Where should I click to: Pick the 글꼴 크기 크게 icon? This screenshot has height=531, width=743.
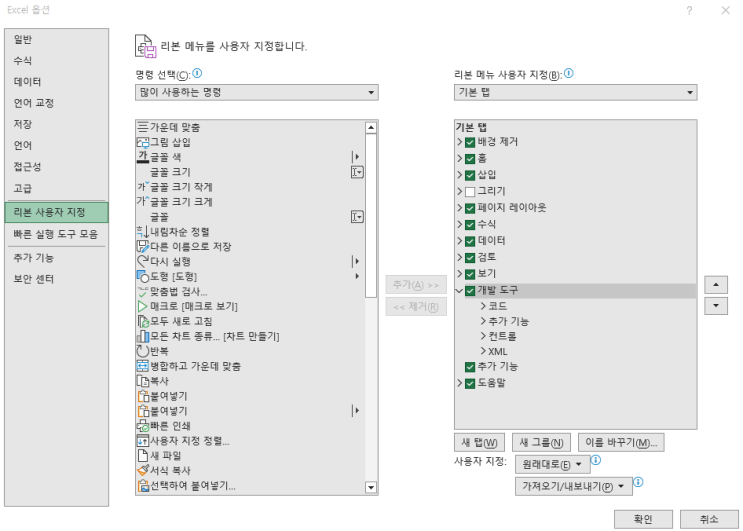[x=143, y=202]
